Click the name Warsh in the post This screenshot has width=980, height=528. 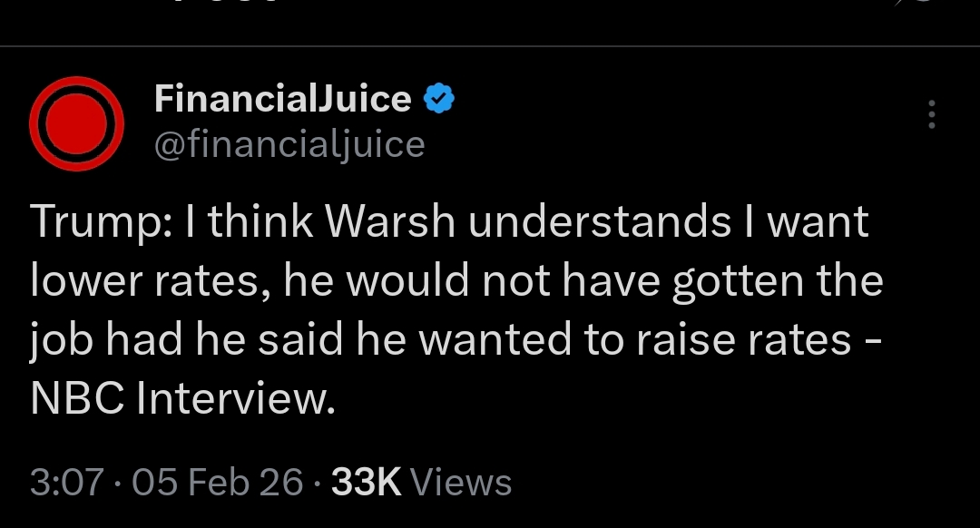[390, 222]
